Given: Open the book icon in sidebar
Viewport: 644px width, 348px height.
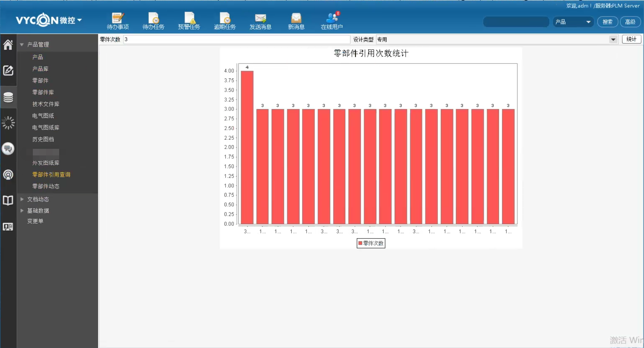Looking at the screenshot, I should coord(8,200).
